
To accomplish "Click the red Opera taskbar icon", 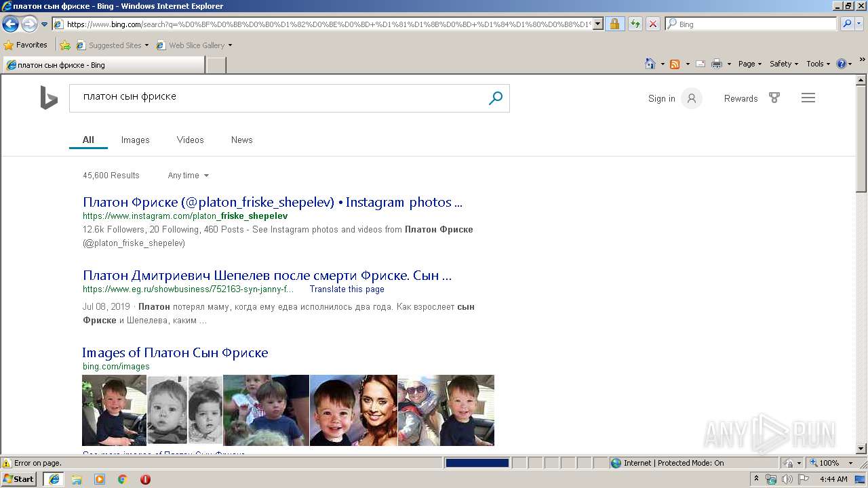I will (145, 479).
